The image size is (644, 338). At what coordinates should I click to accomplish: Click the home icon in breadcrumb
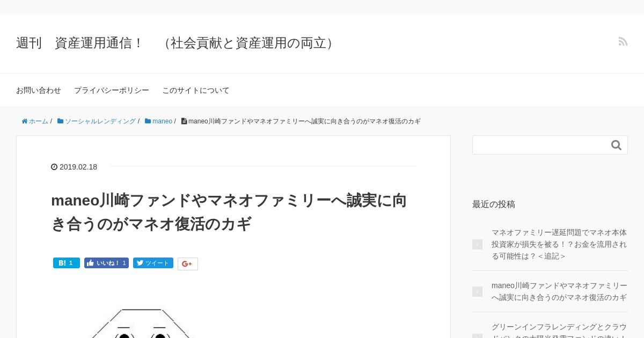[x=25, y=121]
